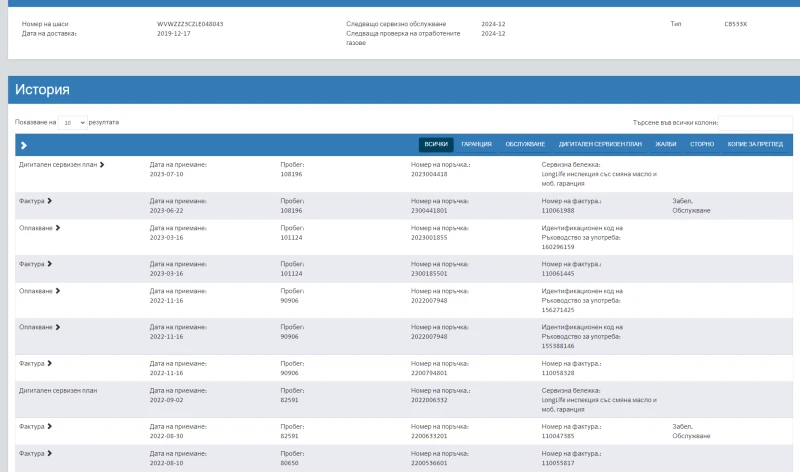800x472 pixels.
Task: Expand the Фактура row dated 2022-08-30
Action: click(49, 426)
